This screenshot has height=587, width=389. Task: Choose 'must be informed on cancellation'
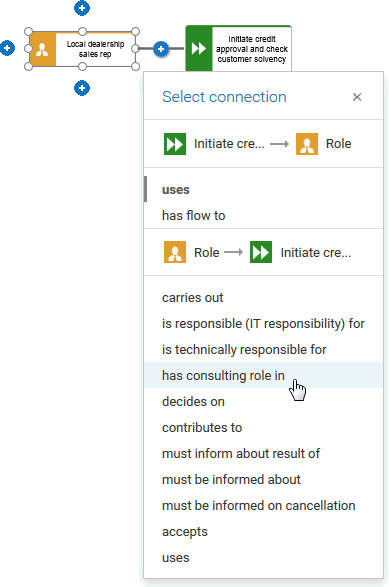258,505
